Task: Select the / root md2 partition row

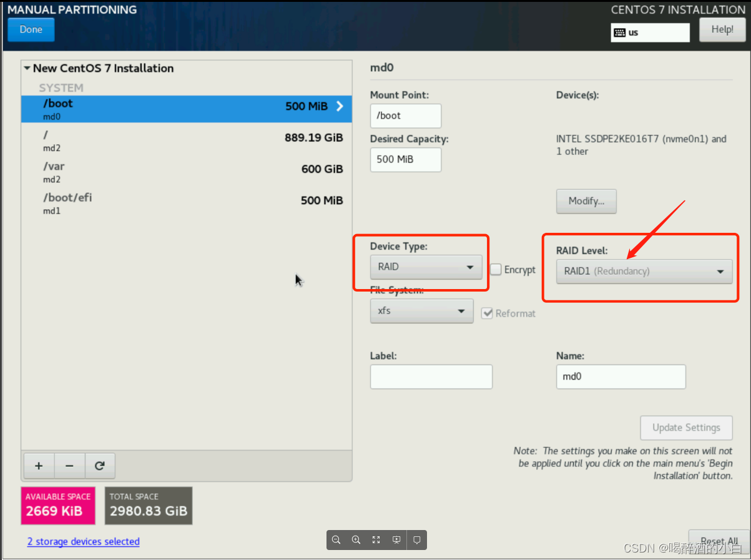Action: pyautogui.click(x=187, y=141)
